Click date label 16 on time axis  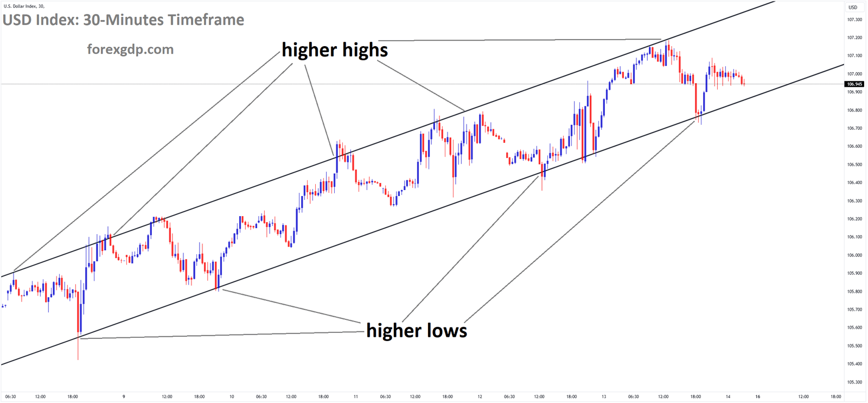coord(758,397)
